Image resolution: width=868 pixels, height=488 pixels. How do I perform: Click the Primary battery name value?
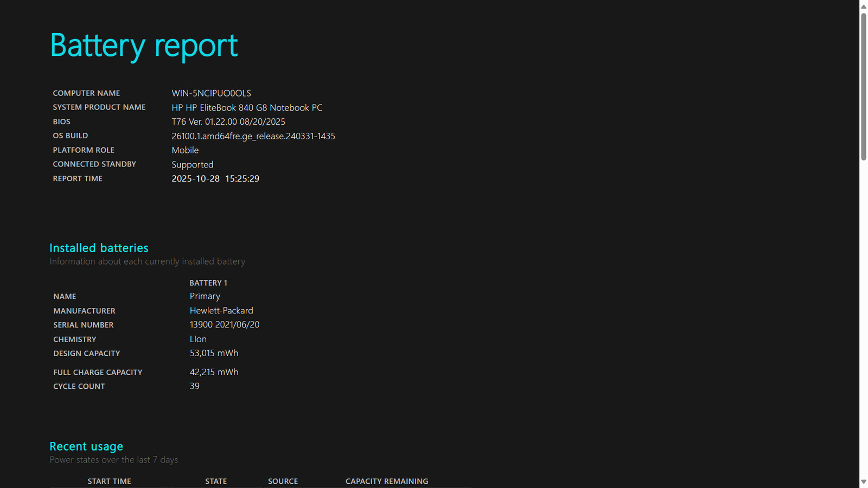click(x=205, y=297)
